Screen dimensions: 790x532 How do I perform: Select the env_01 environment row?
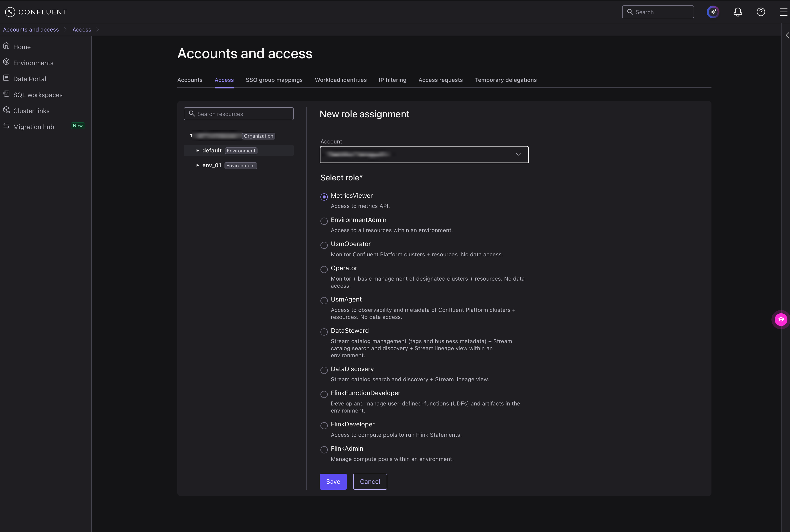click(238, 165)
